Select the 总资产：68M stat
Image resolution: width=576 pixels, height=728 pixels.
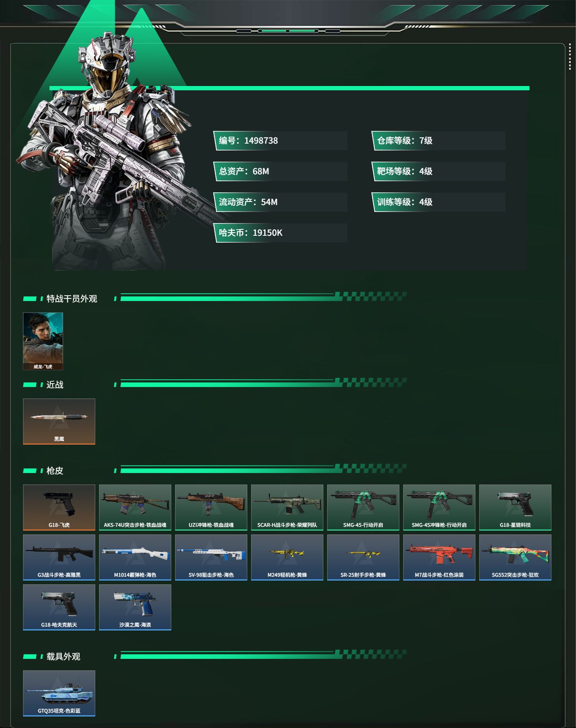pos(281,171)
